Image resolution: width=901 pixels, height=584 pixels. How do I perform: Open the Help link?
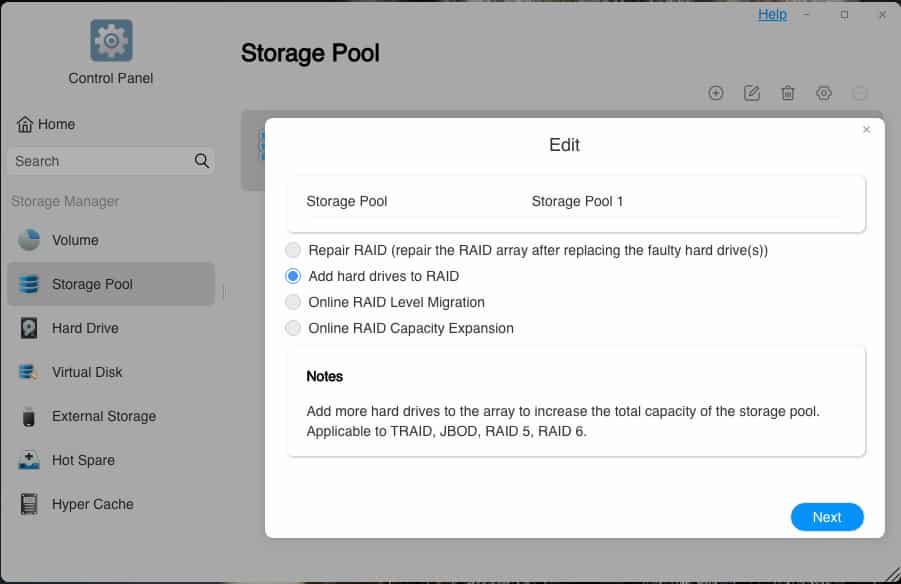pyautogui.click(x=772, y=14)
